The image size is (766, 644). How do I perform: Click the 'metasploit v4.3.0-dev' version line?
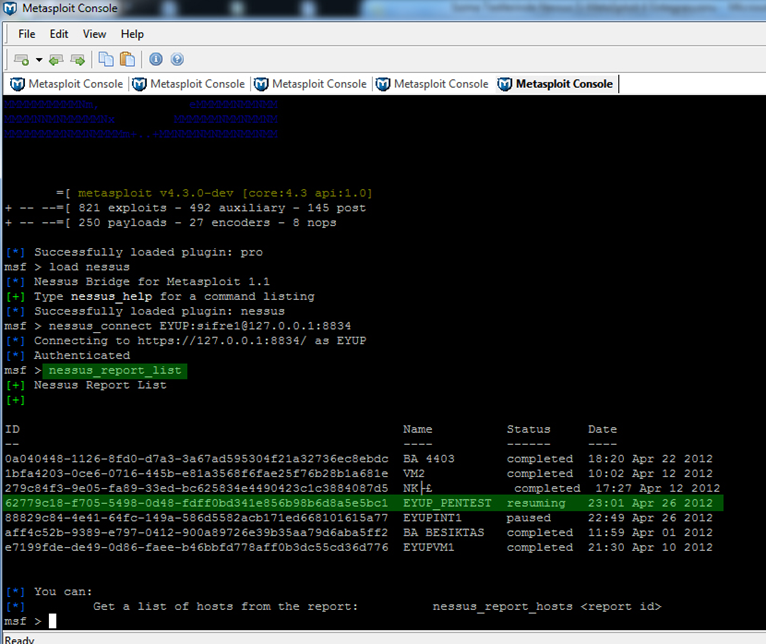pos(214,193)
